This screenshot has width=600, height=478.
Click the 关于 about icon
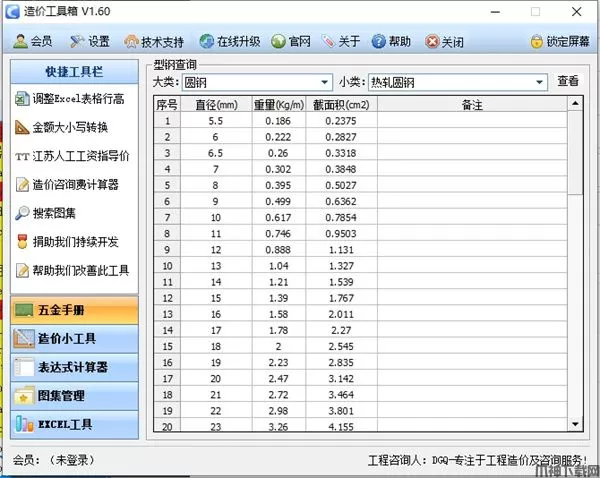pos(329,41)
